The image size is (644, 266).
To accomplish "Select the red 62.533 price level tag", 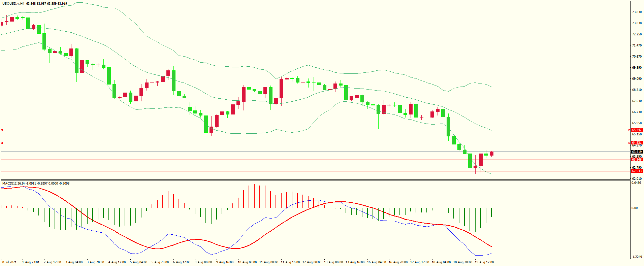I will click(637, 171).
